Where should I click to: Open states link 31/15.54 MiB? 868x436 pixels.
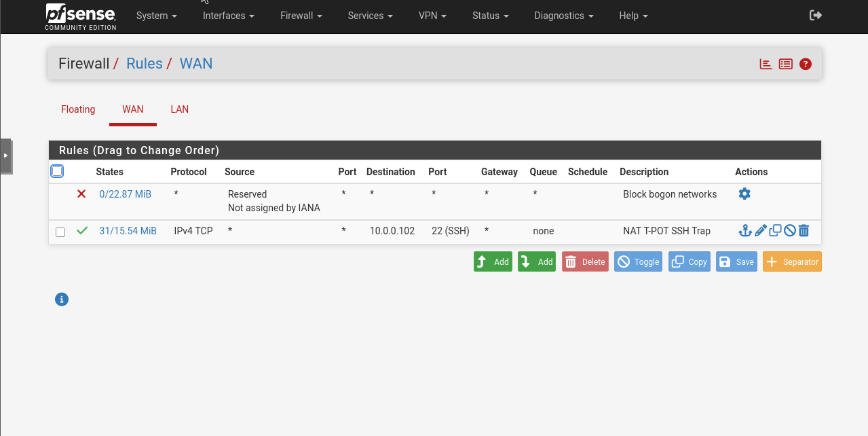[x=128, y=231]
